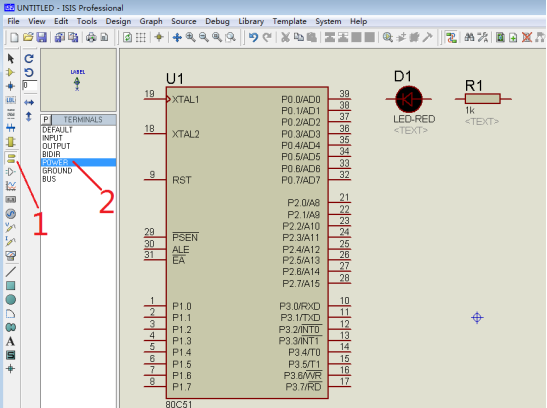Select the 2D text tool (A)
The image size is (547, 408).
pos(11,341)
